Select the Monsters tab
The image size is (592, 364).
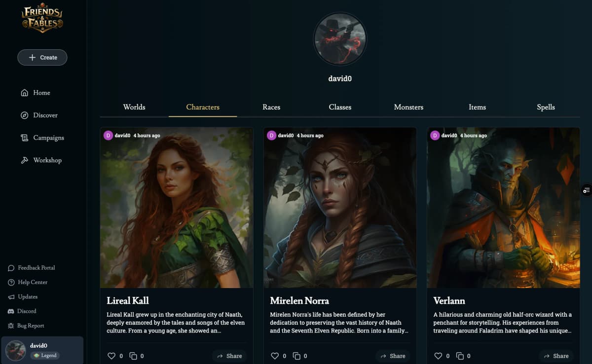tap(408, 107)
